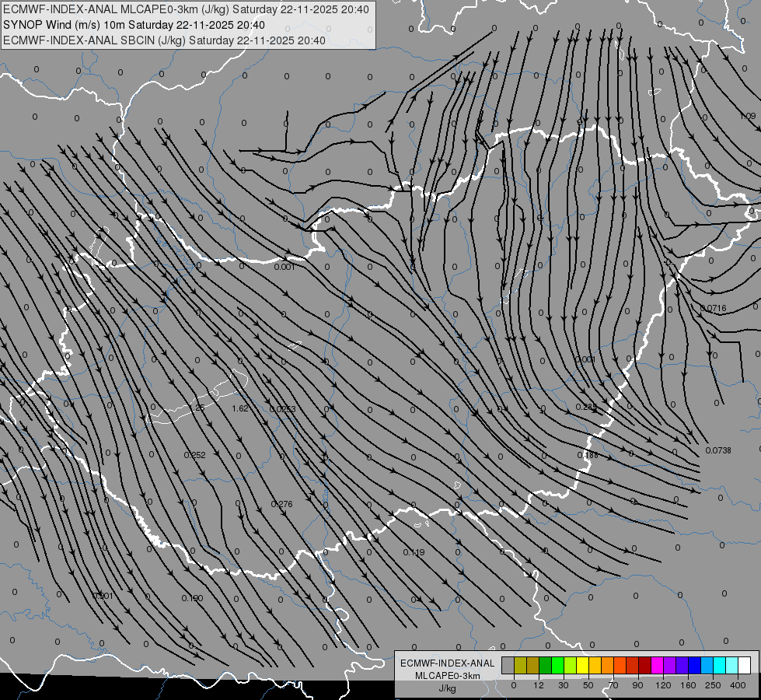Click the SBCIN header line
761x700 pixels.
click(164, 40)
